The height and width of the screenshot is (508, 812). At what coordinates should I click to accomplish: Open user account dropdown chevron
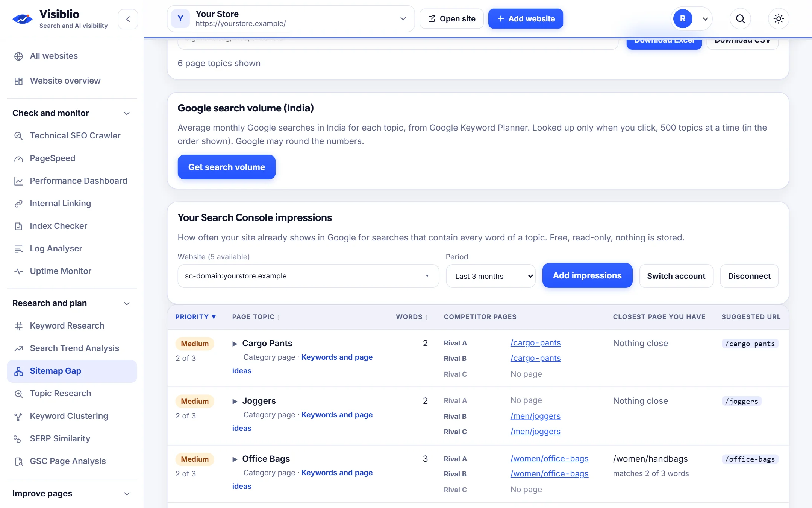click(705, 19)
